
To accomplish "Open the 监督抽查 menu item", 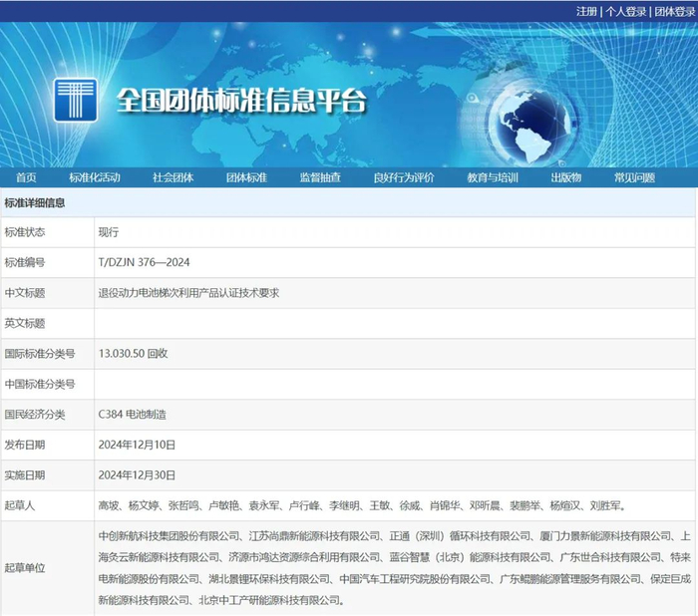I will 320,177.
